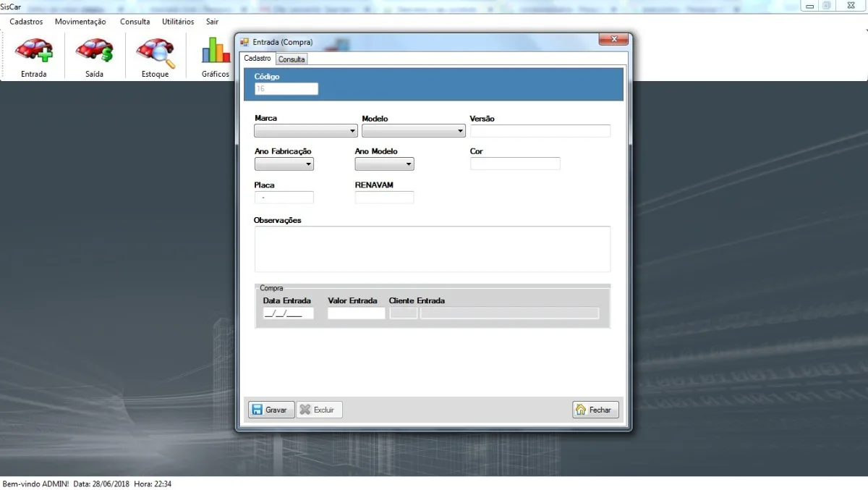Click the Entrada (Compra) window title icon
Screen dimensions: 868x490
244,42
